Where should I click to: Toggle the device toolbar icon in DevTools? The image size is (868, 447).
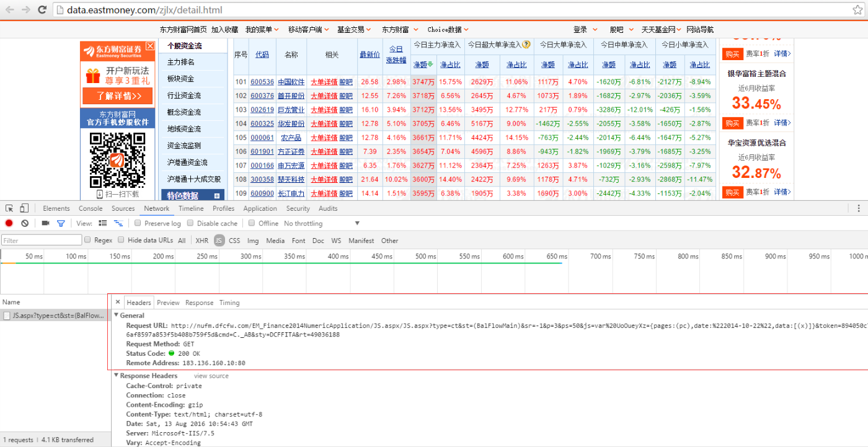24,208
